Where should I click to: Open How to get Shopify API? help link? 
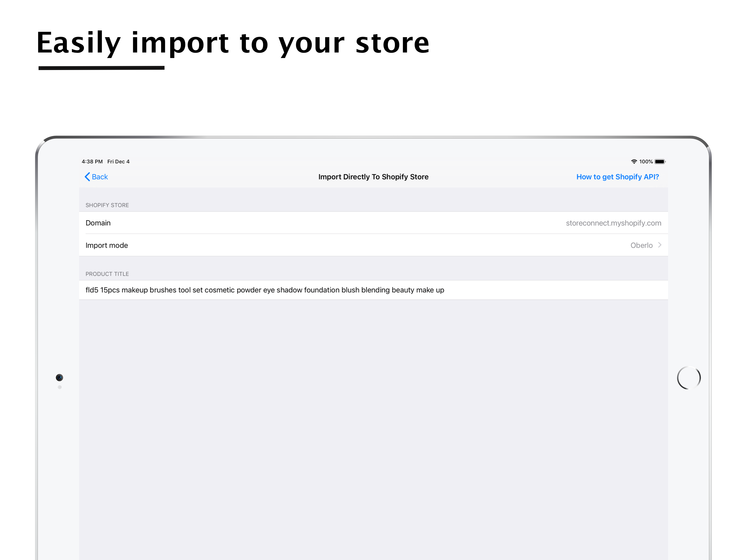pyautogui.click(x=618, y=177)
